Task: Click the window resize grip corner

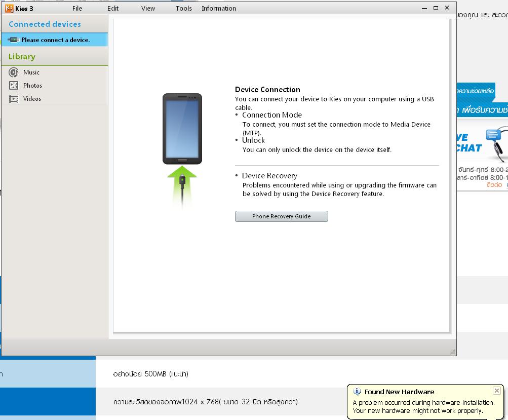Action: [453, 352]
